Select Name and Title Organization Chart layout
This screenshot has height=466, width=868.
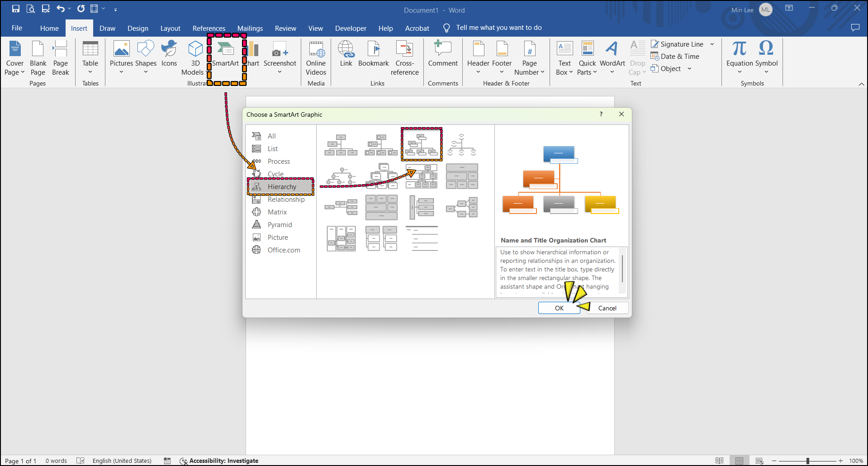(x=422, y=144)
